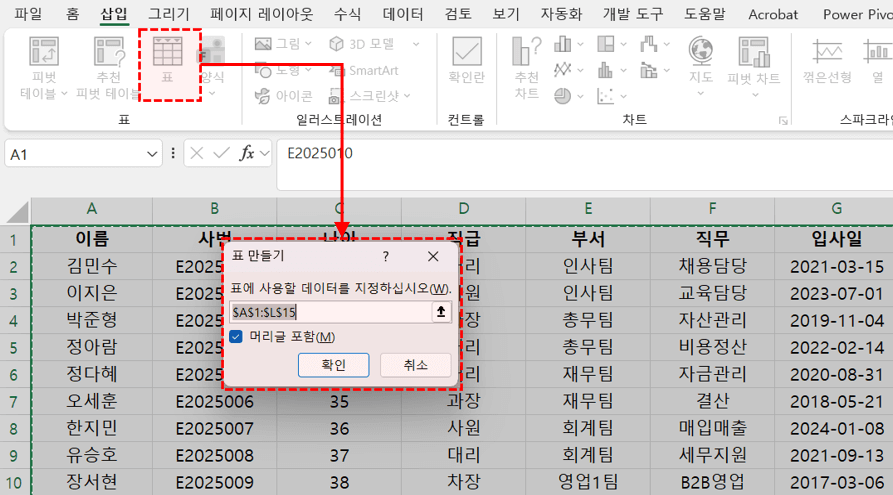This screenshot has height=495, width=893.
Task: Click the formula bar cancel X icon
Action: (196, 153)
